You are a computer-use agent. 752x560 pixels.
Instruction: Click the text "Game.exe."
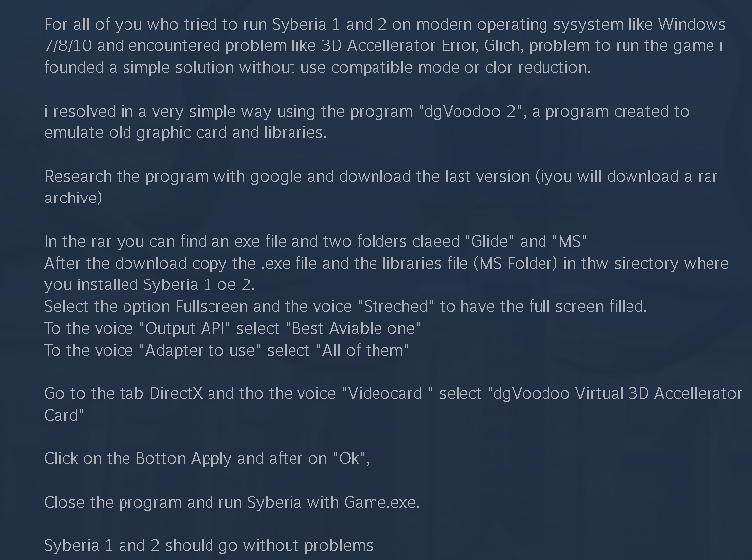381,502
